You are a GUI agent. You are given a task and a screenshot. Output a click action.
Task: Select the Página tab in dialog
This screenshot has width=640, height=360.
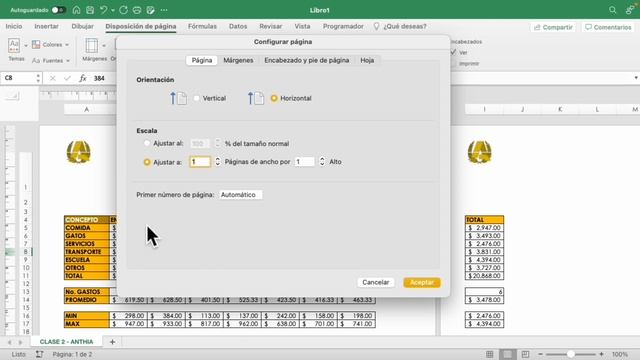pyautogui.click(x=202, y=60)
